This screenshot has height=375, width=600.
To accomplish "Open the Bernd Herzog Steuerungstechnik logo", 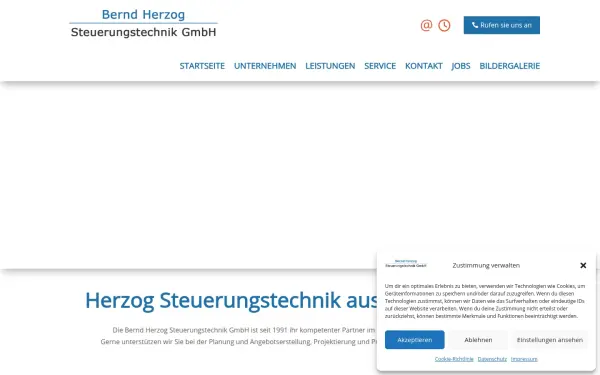I will 143,23.
